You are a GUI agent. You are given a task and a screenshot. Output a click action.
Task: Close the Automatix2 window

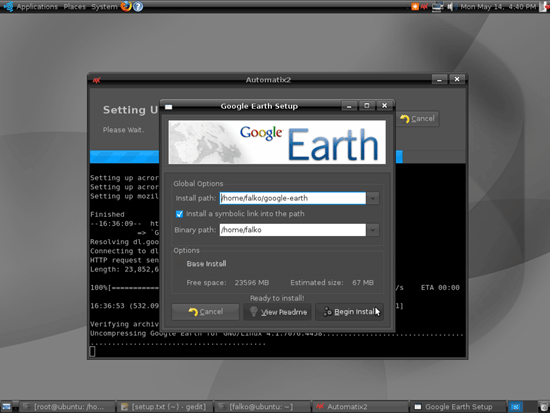457,80
